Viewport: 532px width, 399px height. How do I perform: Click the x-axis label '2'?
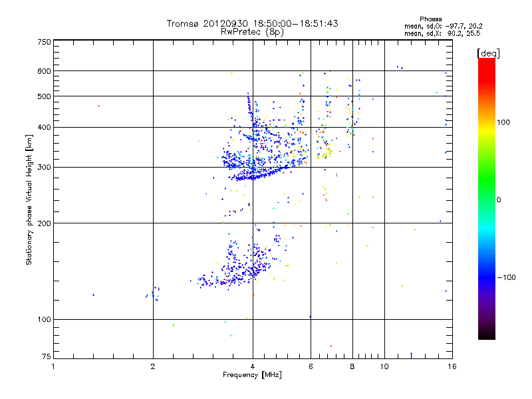coord(153,366)
